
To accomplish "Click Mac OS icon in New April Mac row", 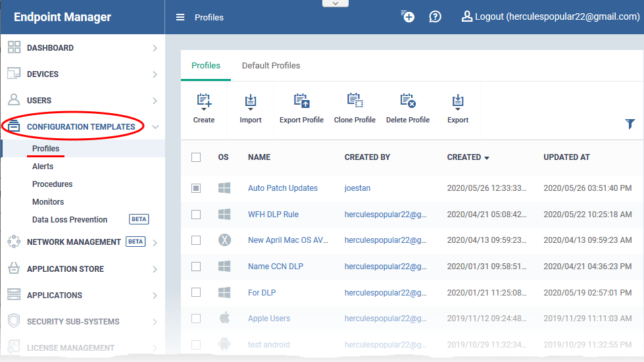I will pyautogui.click(x=225, y=240).
